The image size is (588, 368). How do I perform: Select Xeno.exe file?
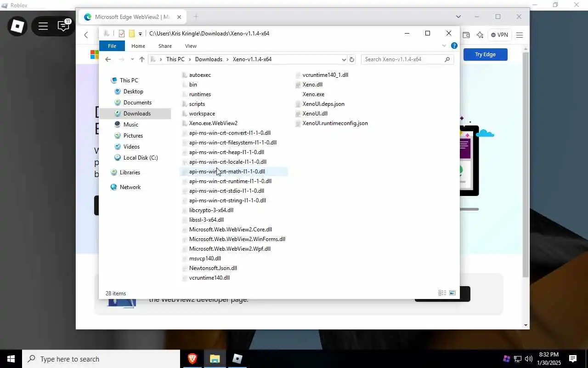tap(313, 94)
